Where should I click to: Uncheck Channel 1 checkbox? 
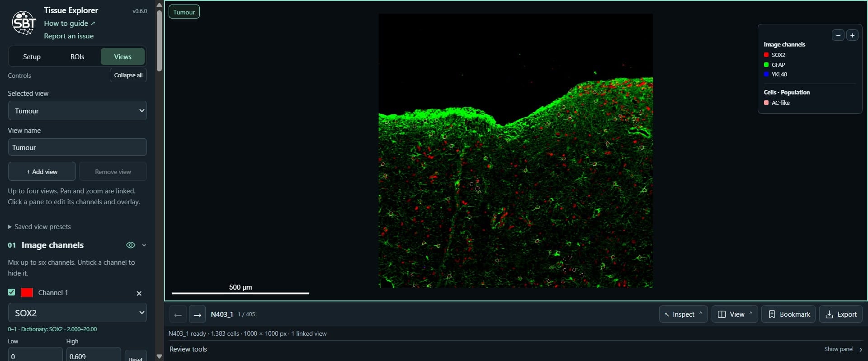12,292
